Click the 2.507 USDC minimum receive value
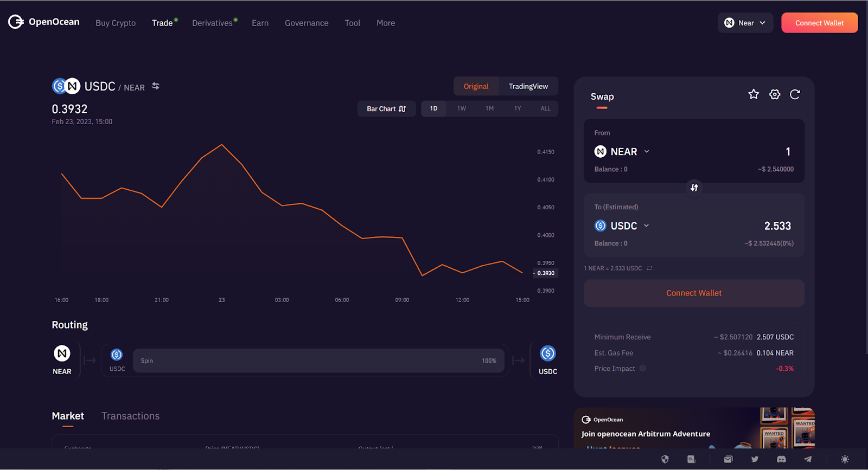Viewport: 868px width, 470px height. tap(775, 337)
